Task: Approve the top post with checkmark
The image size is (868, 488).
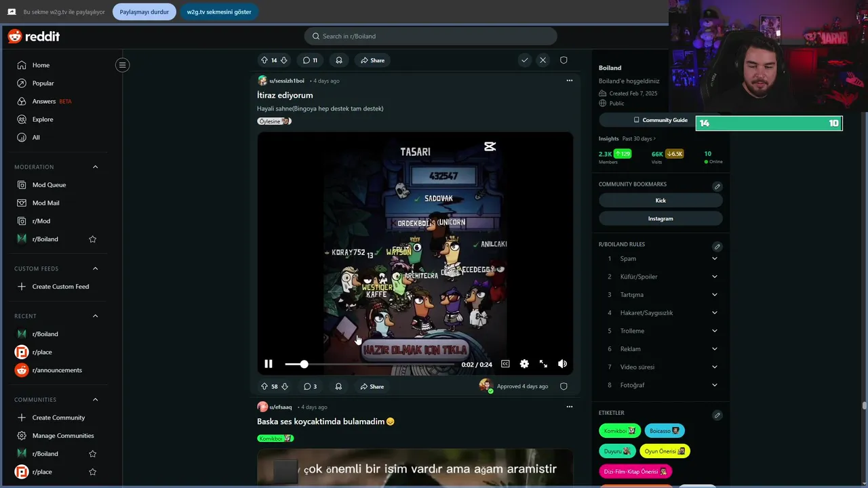Action: click(x=524, y=60)
